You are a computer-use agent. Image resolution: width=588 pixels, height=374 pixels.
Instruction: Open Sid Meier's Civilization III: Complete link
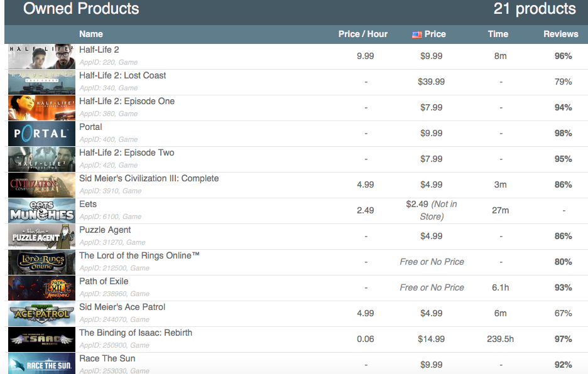coord(149,178)
